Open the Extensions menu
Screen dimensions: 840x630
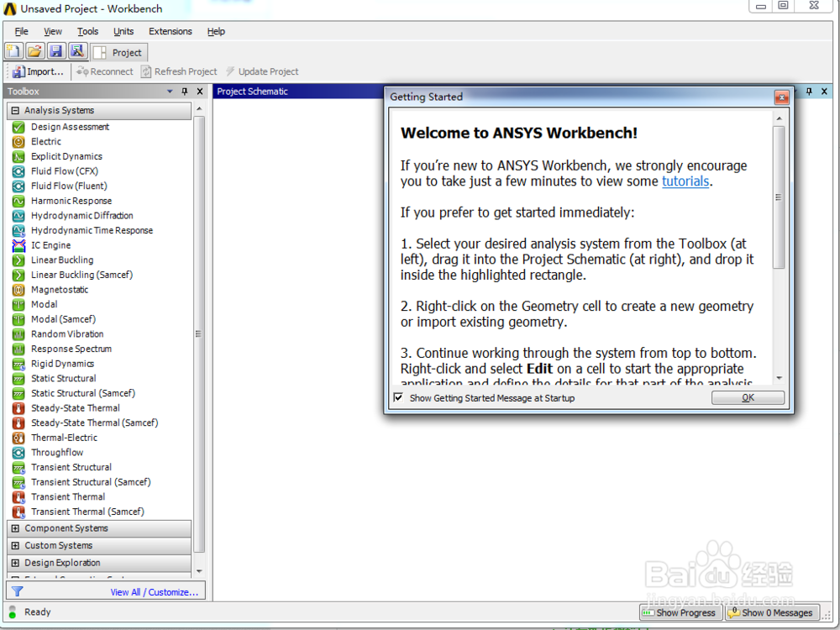[171, 31]
